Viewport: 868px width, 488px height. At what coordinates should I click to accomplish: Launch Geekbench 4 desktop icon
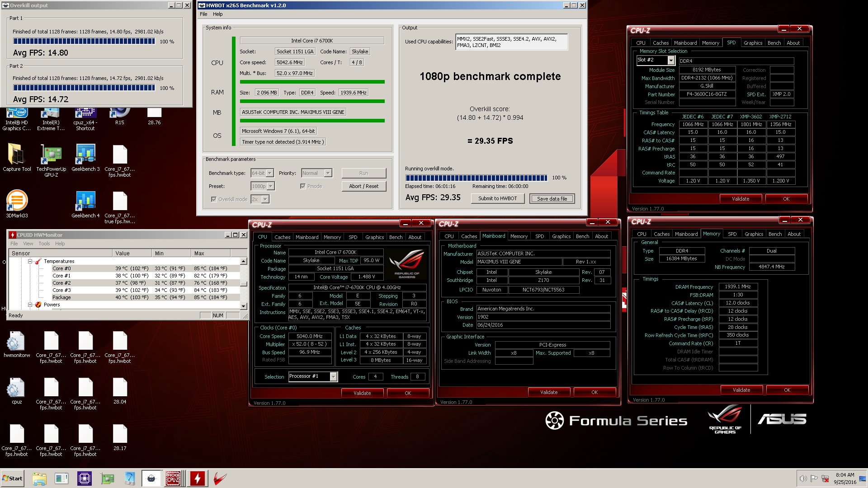click(85, 204)
